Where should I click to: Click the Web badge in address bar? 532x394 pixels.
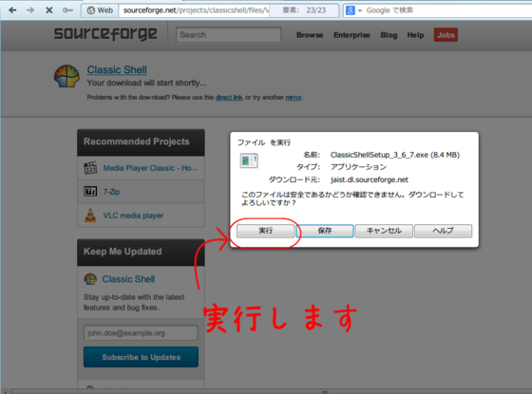(100, 10)
